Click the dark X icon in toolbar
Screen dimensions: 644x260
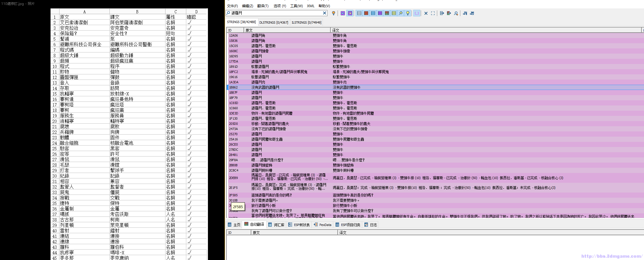426,13
